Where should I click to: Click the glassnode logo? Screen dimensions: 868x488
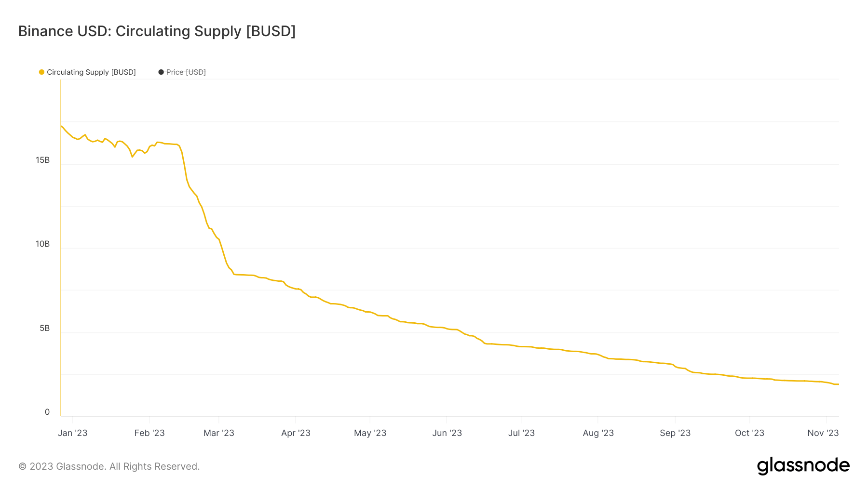click(803, 466)
